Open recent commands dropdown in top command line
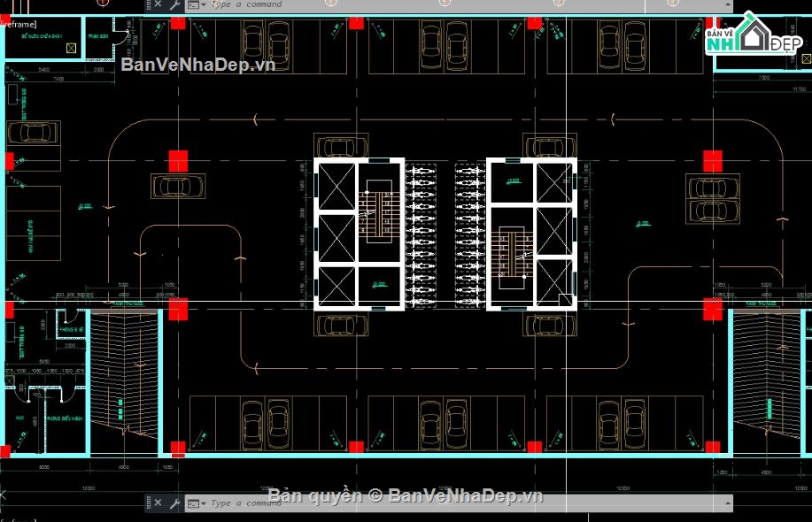Screen dimensions: 812x522 pos(203,4)
